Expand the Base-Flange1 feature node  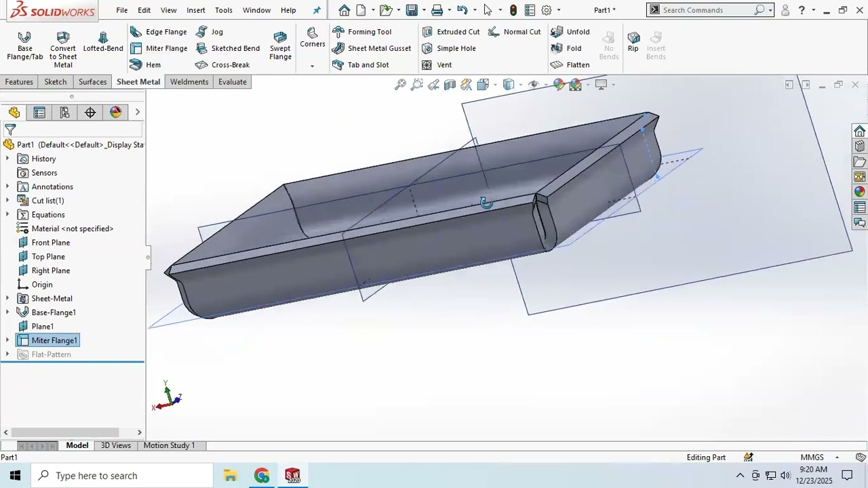7,312
